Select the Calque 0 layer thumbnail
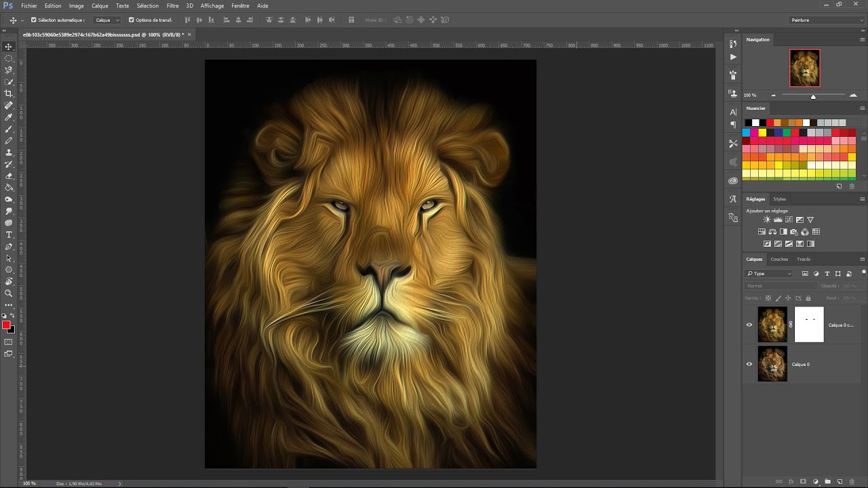This screenshot has height=488, width=868. pyautogui.click(x=772, y=364)
